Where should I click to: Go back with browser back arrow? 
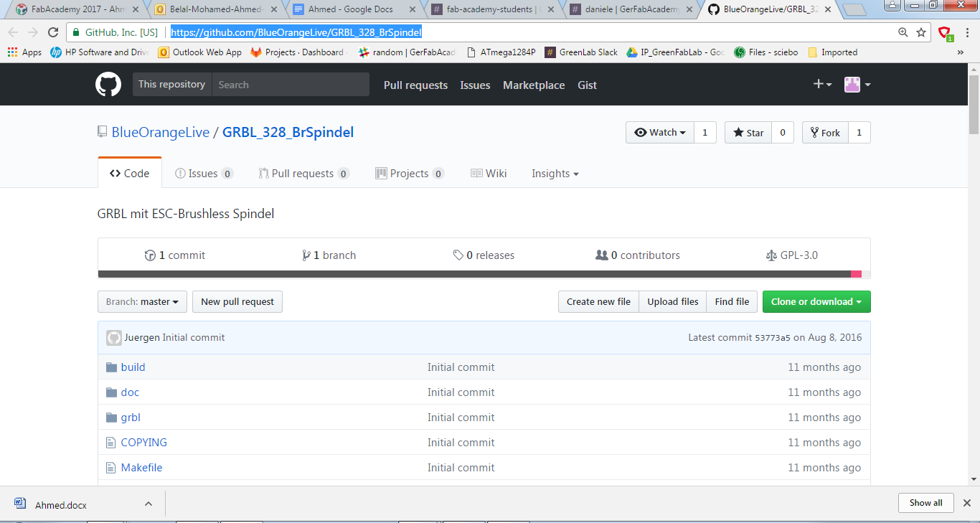click(x=13, y=32)
